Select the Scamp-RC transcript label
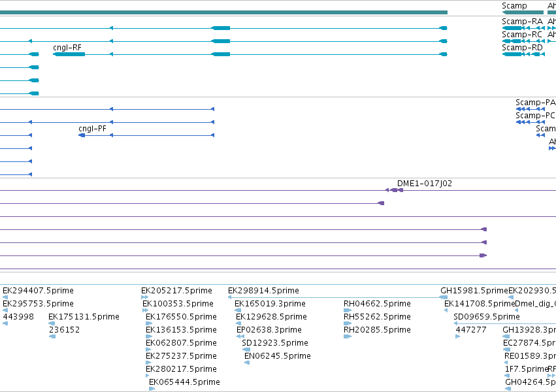Viewport: 556px width, 392px height. [522, 35]
